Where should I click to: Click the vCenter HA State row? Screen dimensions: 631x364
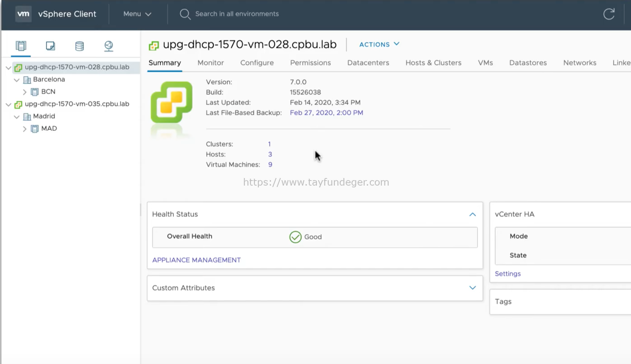[563, 255]
